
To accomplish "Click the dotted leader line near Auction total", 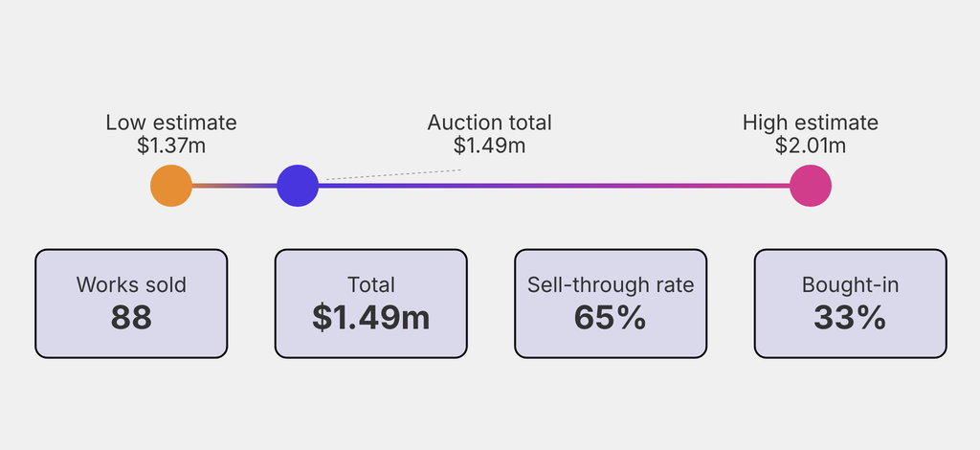I will tap(393, 175).
